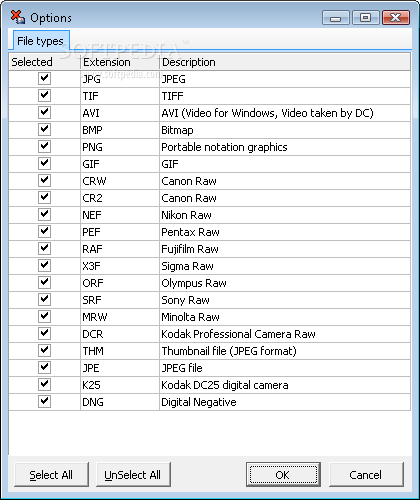Select the MRW extension cell
Viewport: 420px width, 500px height.
pyautogui.click(x=120, y=317)
